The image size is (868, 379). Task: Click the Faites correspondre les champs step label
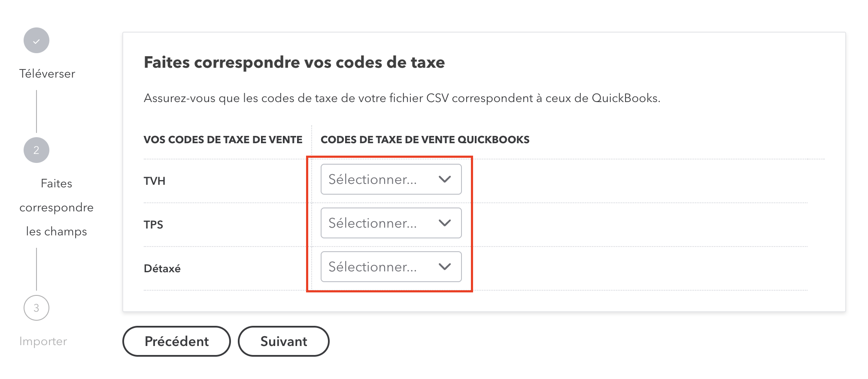pos(56,207)
